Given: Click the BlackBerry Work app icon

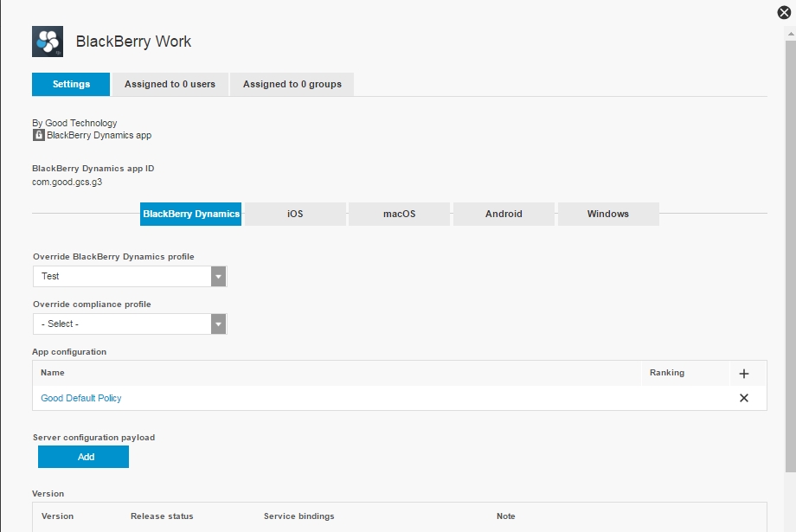Looking at the screenshot, I should (x=48, y=42).
